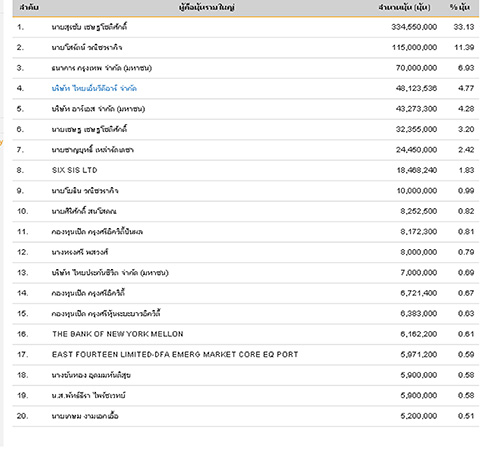Select percentage value 3.20
This screenshot has width=500, height=456.
coord(466,129)
